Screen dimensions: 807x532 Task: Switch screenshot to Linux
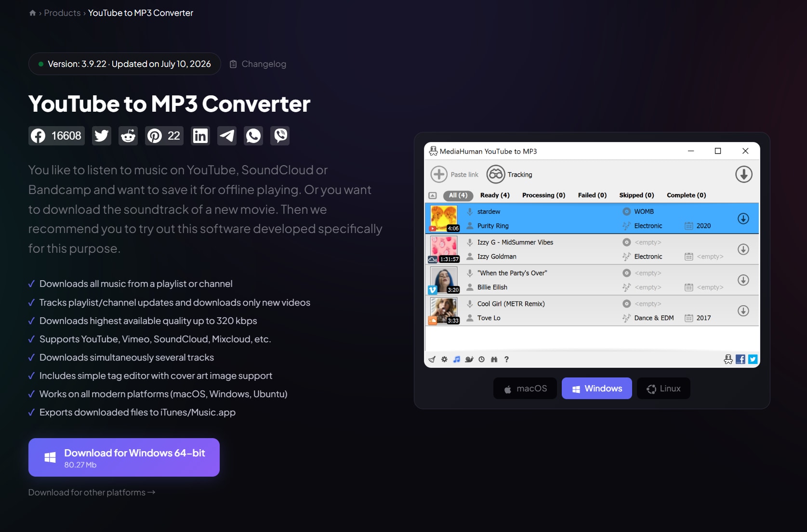pos(663,389)
